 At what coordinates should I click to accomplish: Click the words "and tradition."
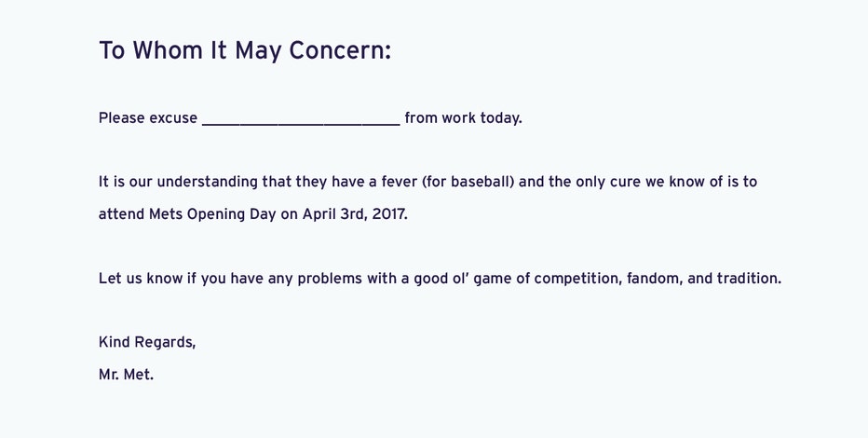pyautogui.click(x=735, y=278)
